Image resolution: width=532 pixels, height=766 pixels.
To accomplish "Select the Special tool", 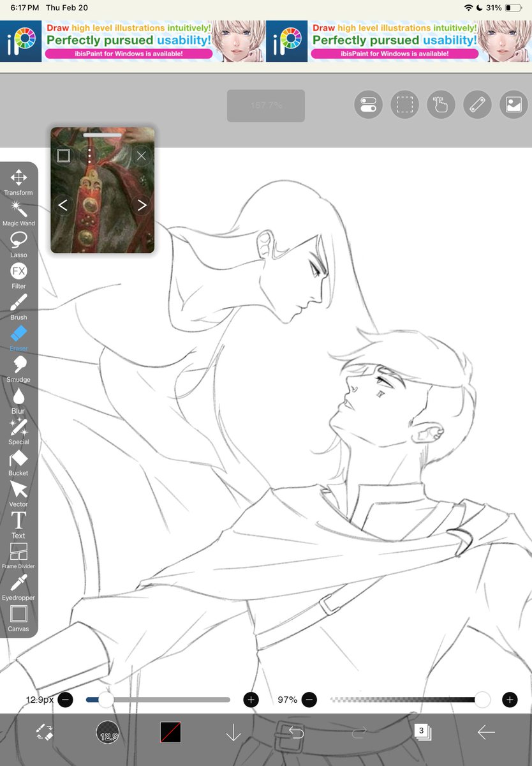I will click(x=18, y=432).
